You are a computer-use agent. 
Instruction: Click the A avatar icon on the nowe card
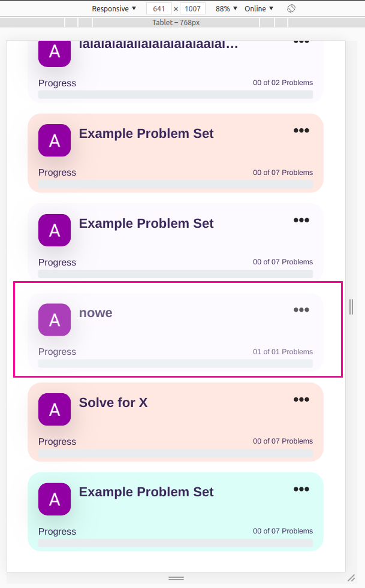coord(54,319)
